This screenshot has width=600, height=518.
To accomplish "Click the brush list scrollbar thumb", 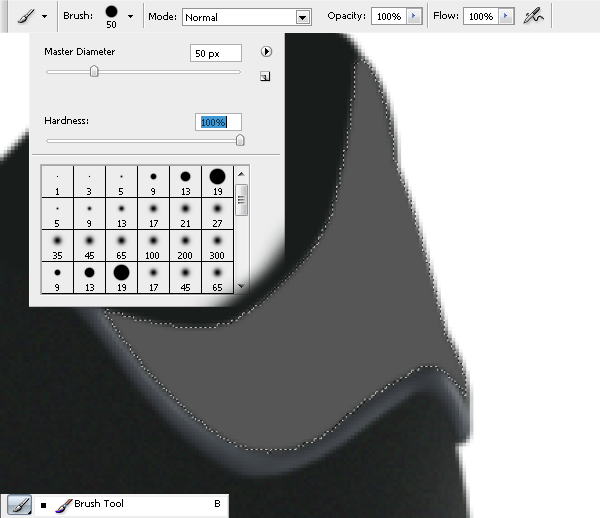I will pyautogui.click(x=241, y=200).
